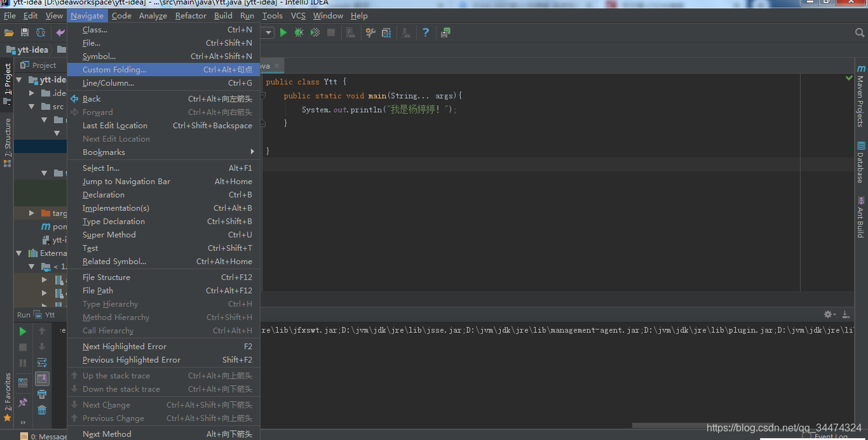Screen dimensions: 868x440
Task: Start Debug with the bug icon
Action: point(299,32)
